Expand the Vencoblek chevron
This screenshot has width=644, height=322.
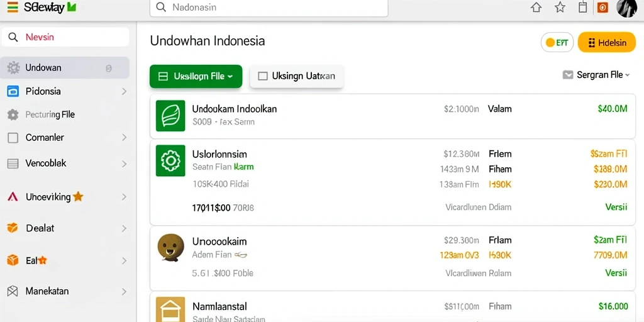124,164
